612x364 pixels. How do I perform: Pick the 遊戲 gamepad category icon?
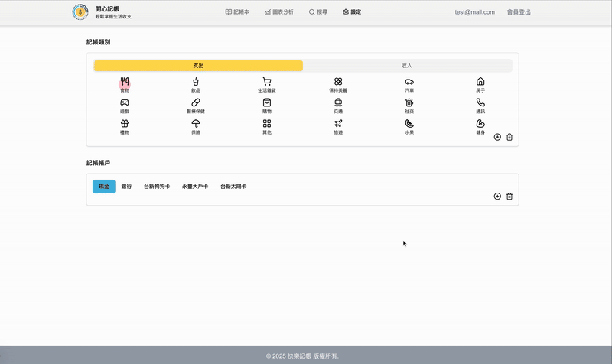point(125,102)
